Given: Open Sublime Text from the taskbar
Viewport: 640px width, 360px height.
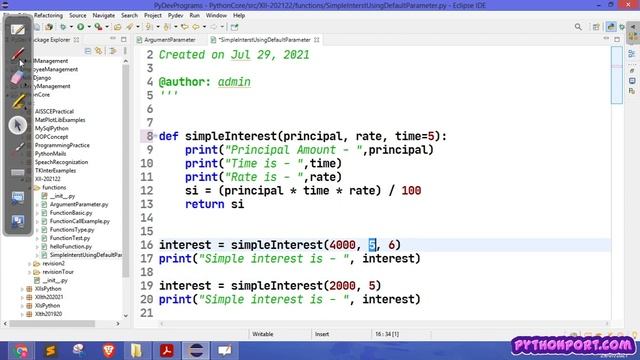Looking at the screenshot, I should click(51, 351).
